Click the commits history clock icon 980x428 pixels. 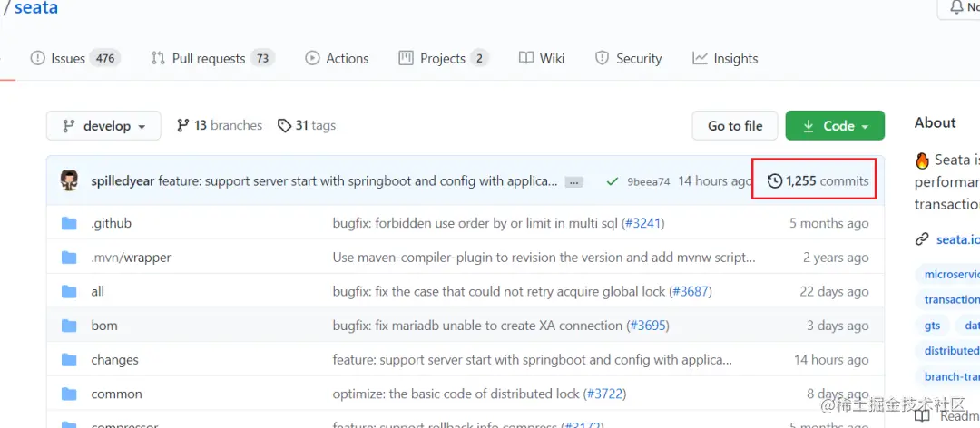(x=774, y=181)
